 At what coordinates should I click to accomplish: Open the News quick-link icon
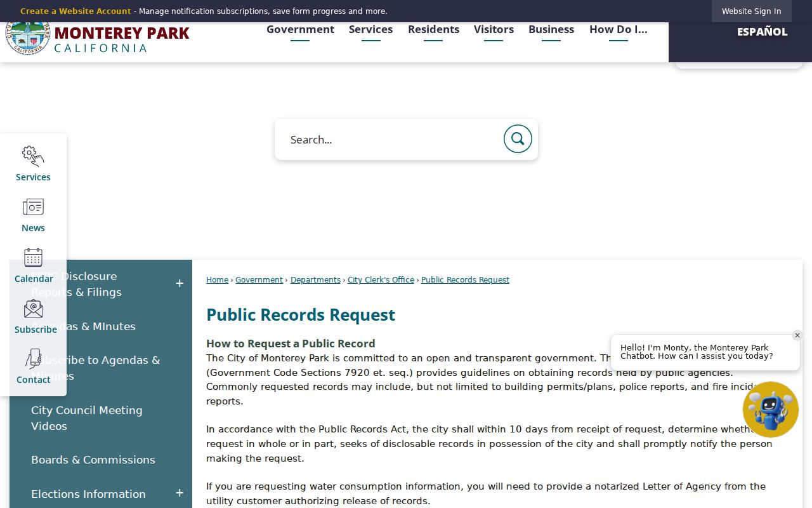33,207
